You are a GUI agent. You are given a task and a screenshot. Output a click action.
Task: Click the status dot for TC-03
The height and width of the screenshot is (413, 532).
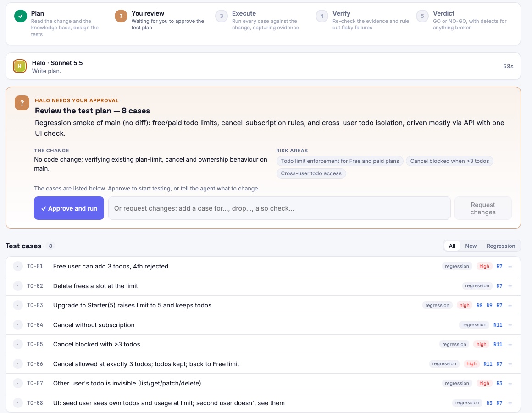pos(17,306)
